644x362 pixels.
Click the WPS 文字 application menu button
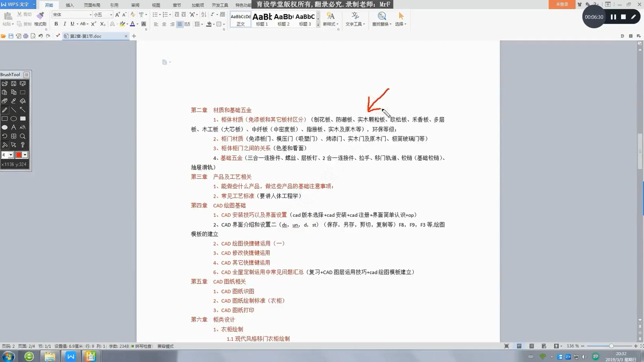pos(18,4)
